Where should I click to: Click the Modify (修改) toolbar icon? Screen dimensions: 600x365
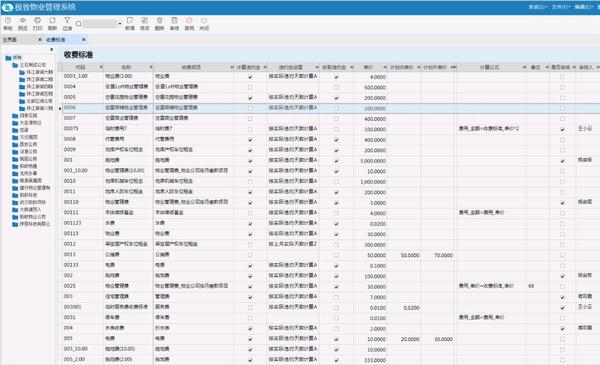(145, 21)
